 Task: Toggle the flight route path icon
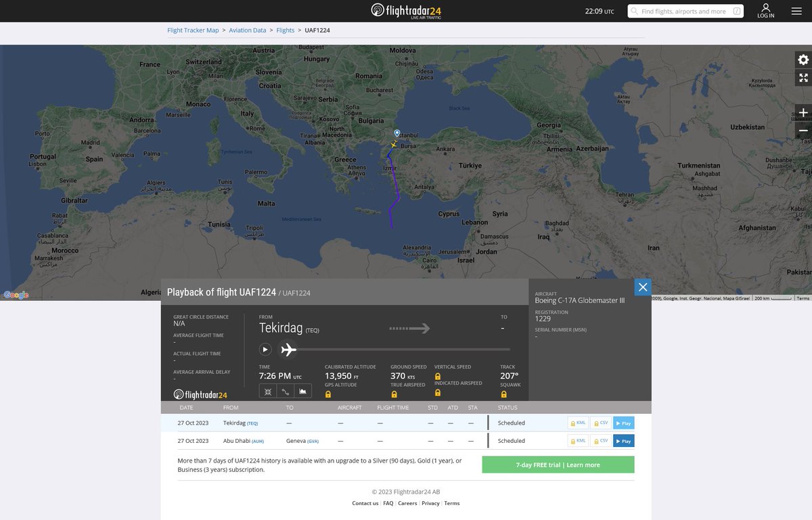[x=286, y=392]
